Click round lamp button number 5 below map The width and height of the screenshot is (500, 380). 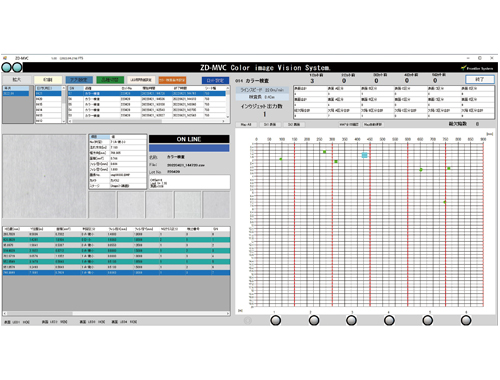tap(428, 320)
